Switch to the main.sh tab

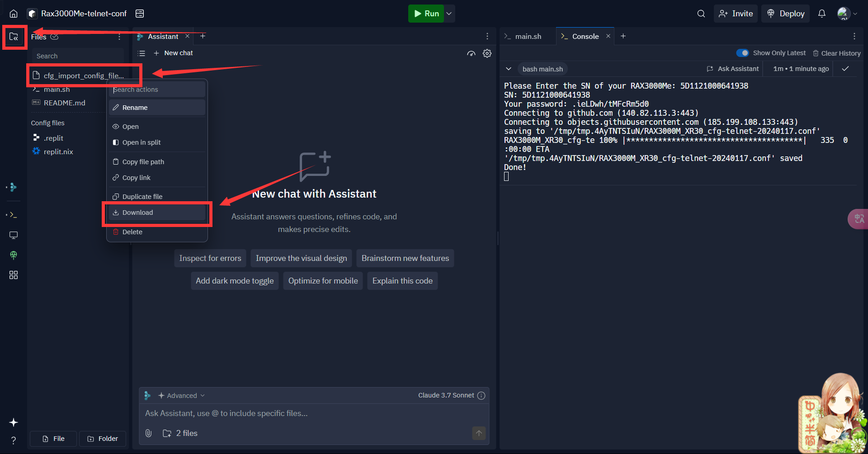523,36
